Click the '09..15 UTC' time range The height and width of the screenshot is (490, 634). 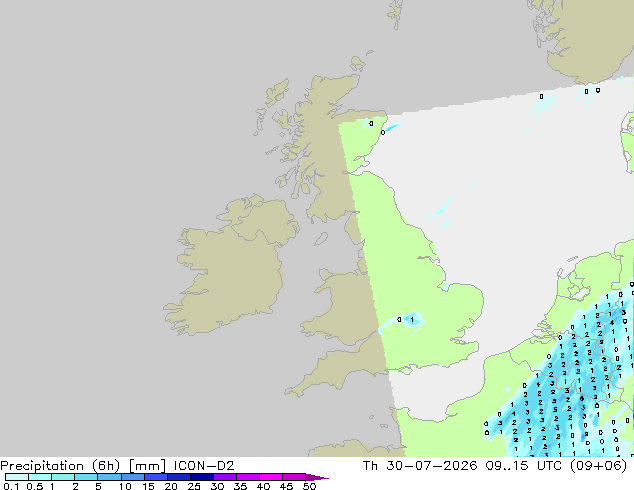click(524, 466)
